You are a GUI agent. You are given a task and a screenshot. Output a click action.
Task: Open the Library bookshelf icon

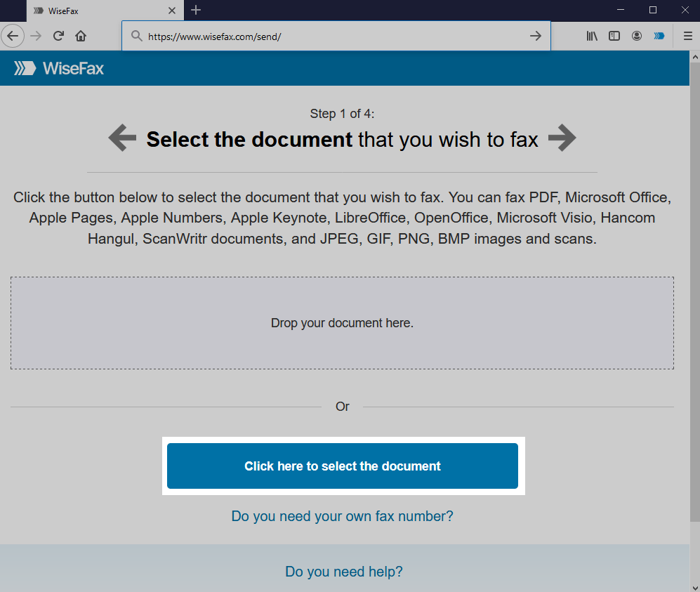(x=592, y=36)
